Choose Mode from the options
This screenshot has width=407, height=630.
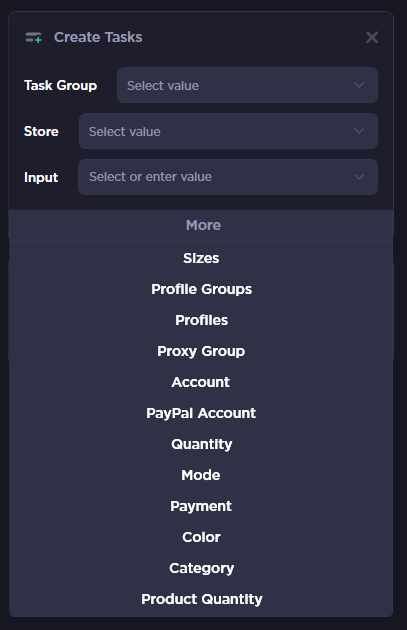click(201, 475)
